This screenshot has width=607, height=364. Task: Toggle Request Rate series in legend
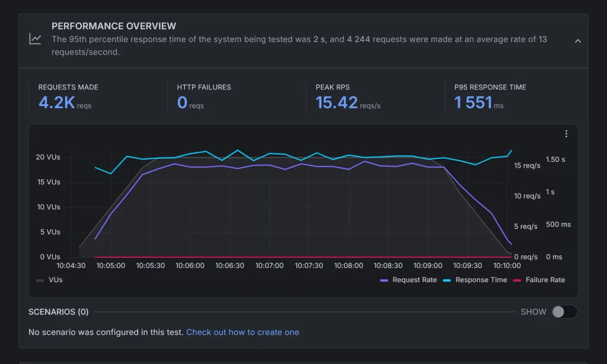click(x=408, y=280)
